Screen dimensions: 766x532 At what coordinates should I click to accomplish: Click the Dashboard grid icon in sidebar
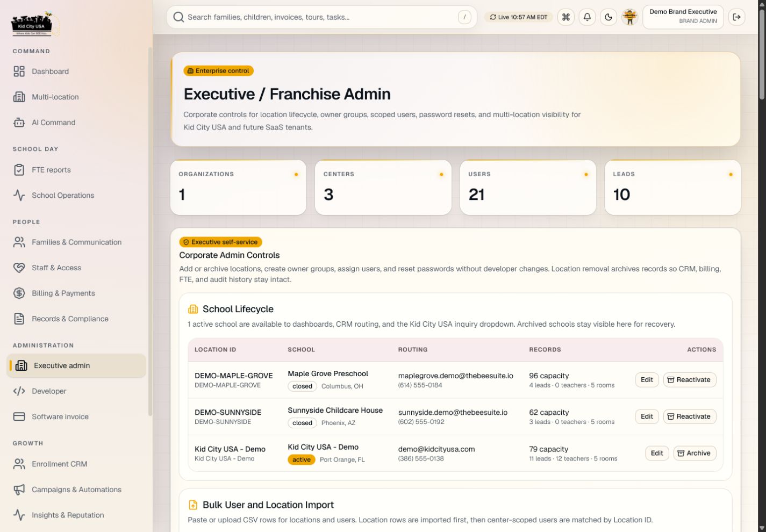(19, 71)
